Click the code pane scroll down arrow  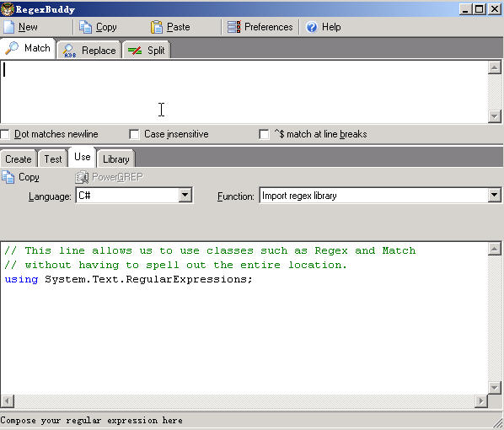tap(495, 387)
